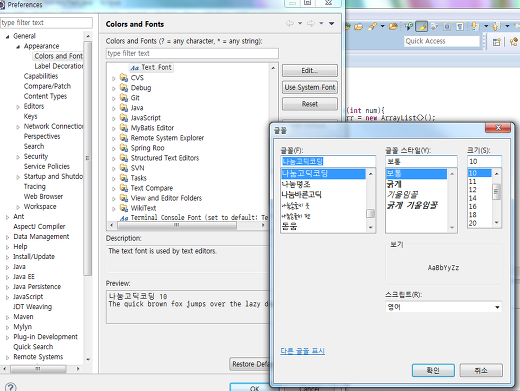
Task: Click the Edit... button
Action: coord(310,70)
